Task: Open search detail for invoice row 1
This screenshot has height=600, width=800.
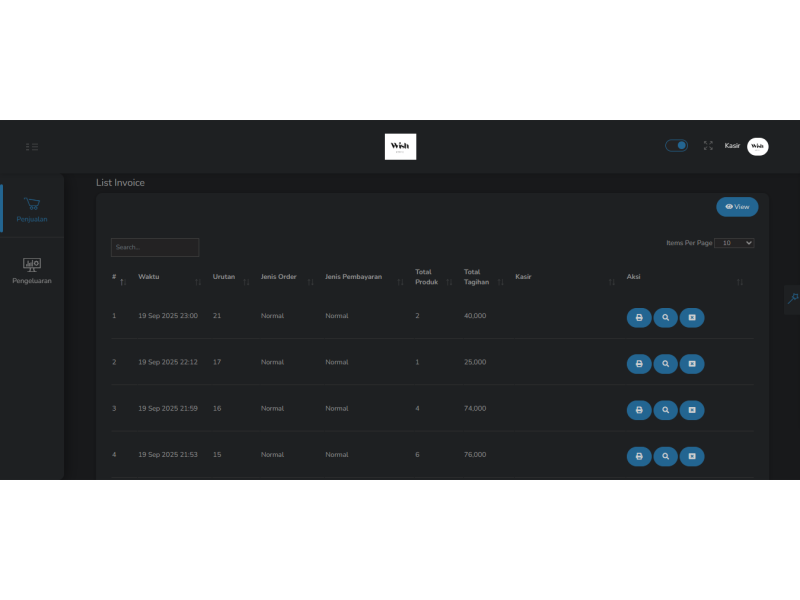Action: pyautogui.click(x=665, y=318)
